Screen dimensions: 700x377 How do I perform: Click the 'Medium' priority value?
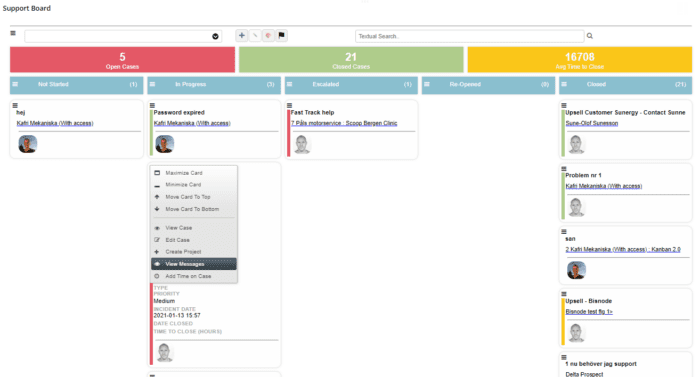point(164,301)
